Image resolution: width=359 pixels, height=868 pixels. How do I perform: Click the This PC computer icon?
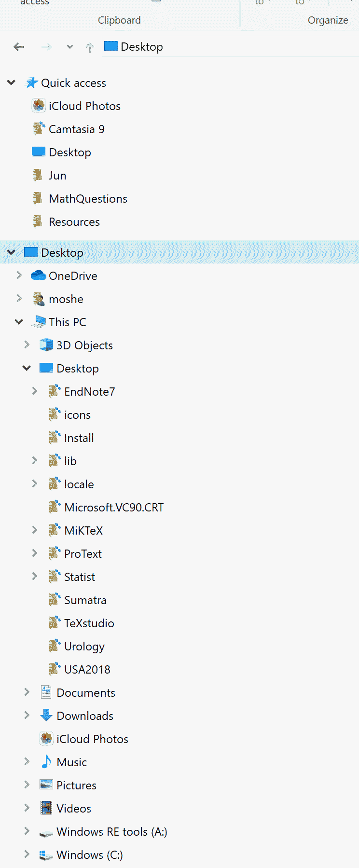pyautogui.click(x=39, y=322)
